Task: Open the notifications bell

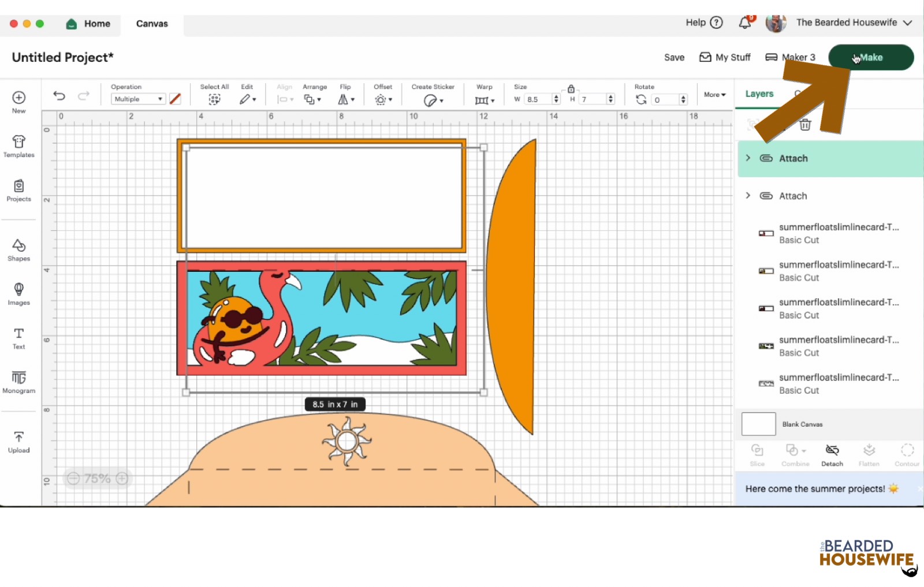Action: [x=745, y=23]
